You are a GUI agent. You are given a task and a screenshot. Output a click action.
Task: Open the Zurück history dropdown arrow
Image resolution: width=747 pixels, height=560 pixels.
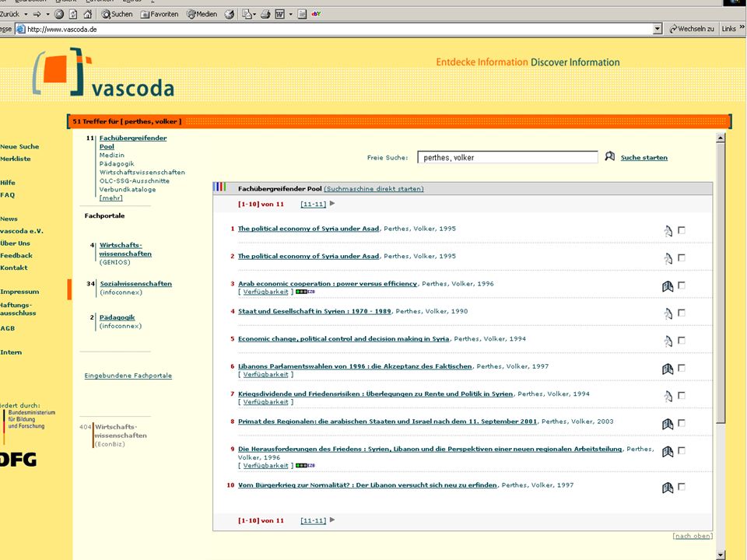(x=26, y=14)
